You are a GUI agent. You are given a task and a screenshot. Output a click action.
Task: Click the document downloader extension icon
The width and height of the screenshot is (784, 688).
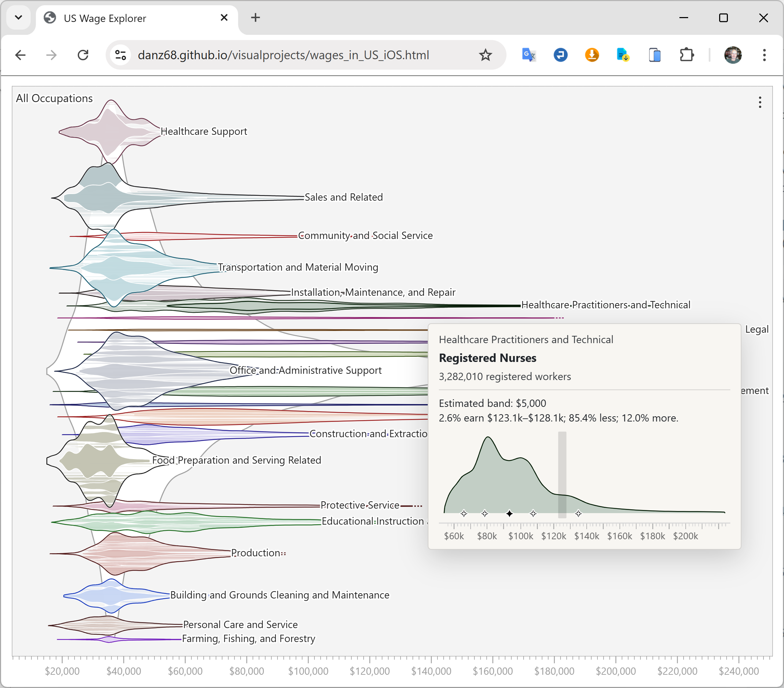coord(623,55)
